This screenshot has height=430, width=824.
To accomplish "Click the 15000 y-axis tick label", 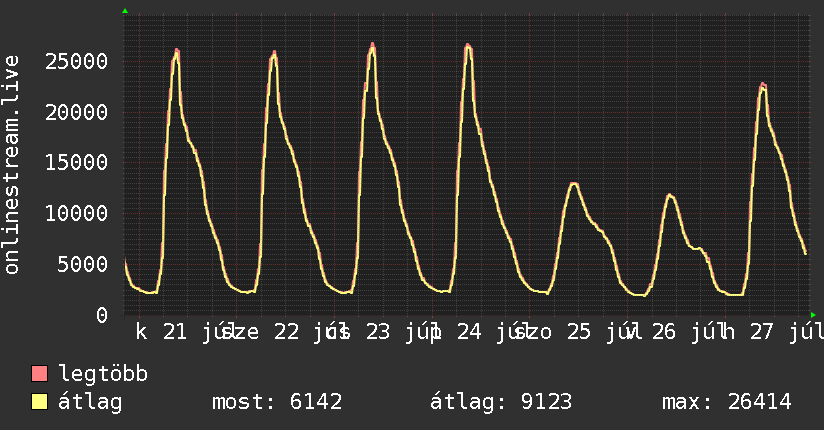I will tap(76, 163).
